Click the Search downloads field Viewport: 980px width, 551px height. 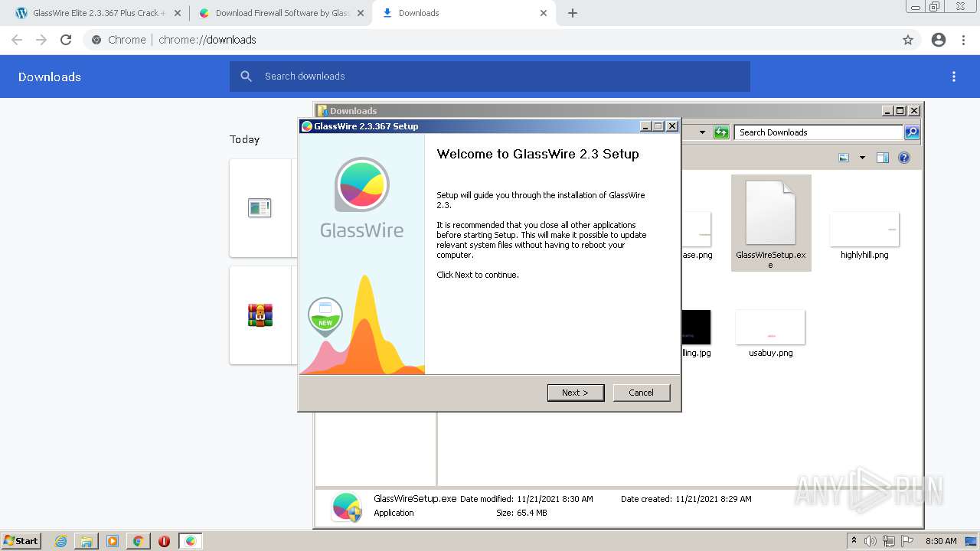pyautogui.click(x=490, y=77)
